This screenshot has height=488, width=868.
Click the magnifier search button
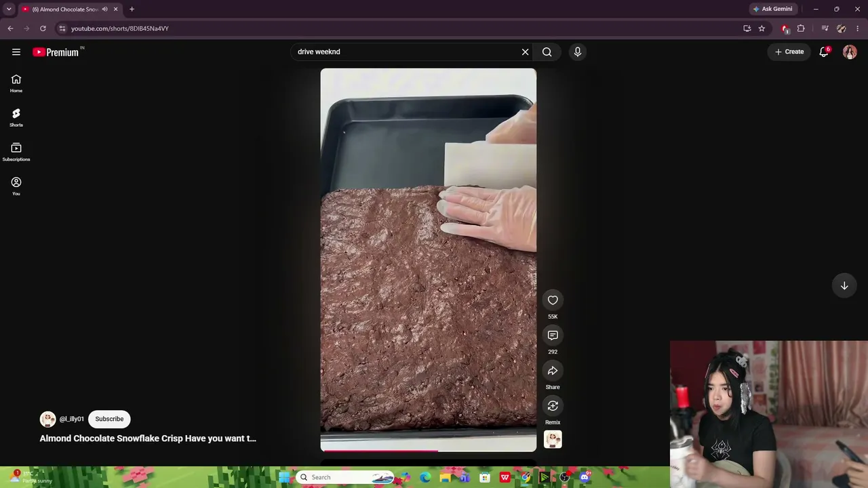[x=547, y=52]
